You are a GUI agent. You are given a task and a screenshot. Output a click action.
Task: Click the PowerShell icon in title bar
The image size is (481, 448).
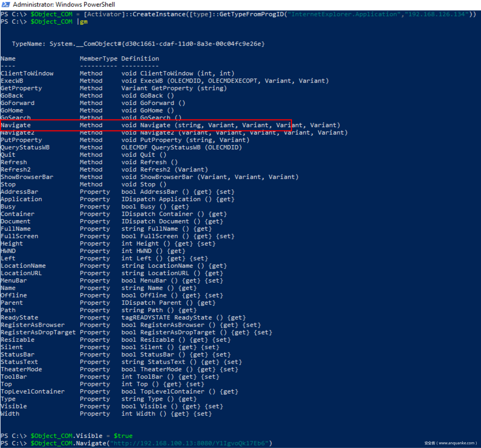(6, 4)
